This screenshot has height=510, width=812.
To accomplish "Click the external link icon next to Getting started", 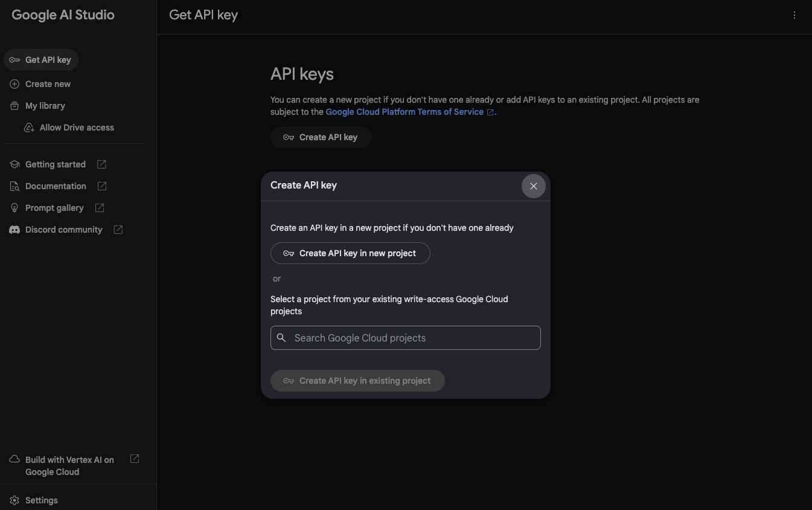I will [x=101, y=164].
